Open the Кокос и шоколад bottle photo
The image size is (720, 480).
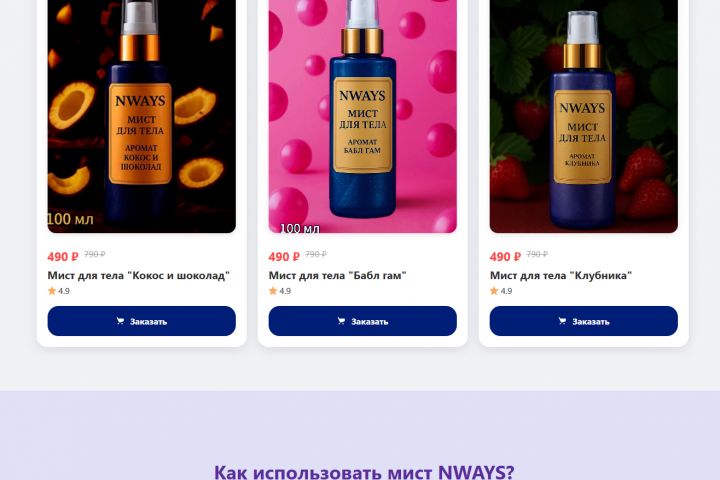(x=141, y=116)
